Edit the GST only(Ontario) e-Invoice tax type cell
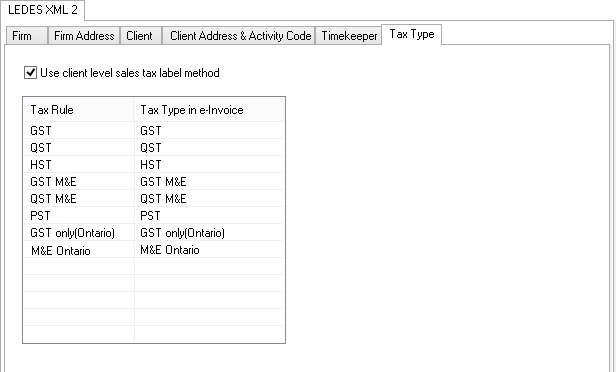616x372 pixels. coord(209,233)
